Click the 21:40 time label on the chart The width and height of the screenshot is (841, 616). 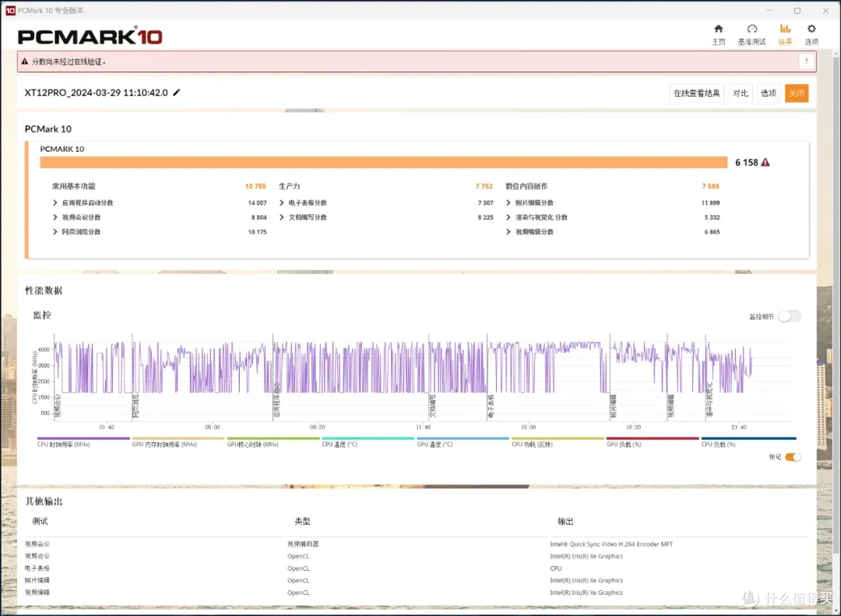click(738, 427)
